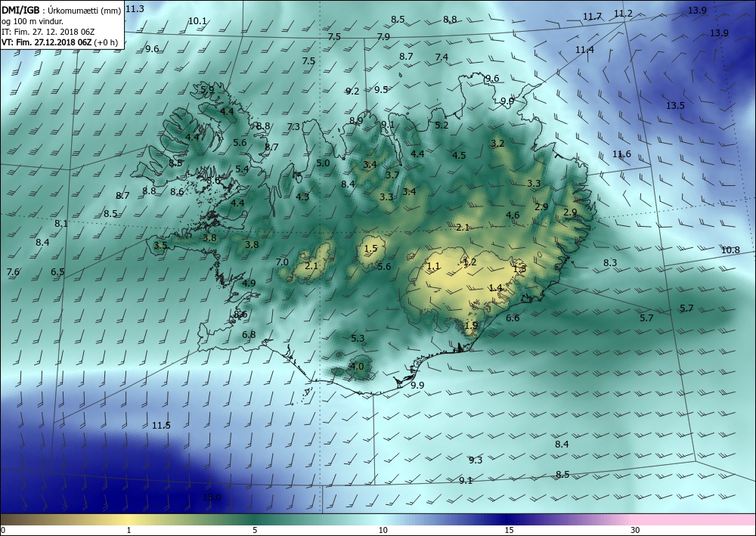Click the map value '4.9'
Image resolution: width=756 pixels, height=536 pixels.
pos(249,283)
